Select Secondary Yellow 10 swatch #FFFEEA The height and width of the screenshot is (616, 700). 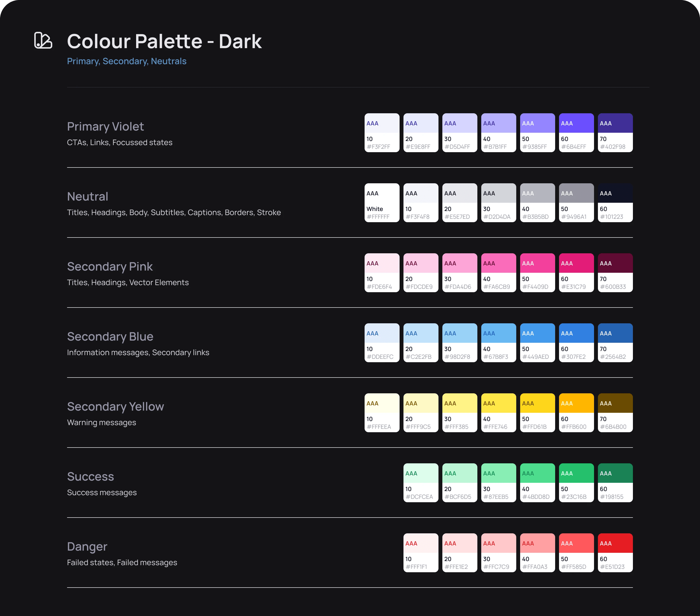(x=382, y=413)
